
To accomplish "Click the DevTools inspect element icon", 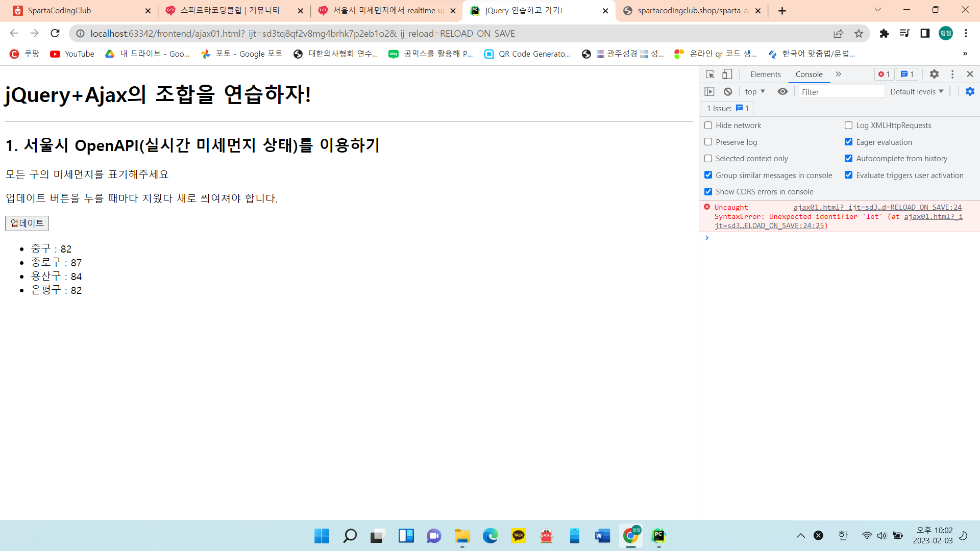I will (710, 74).
